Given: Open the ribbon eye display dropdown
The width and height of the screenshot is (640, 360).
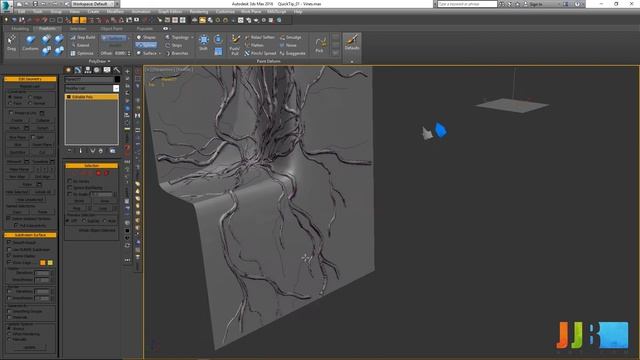Looking at the screenshot, I should 166,29.
